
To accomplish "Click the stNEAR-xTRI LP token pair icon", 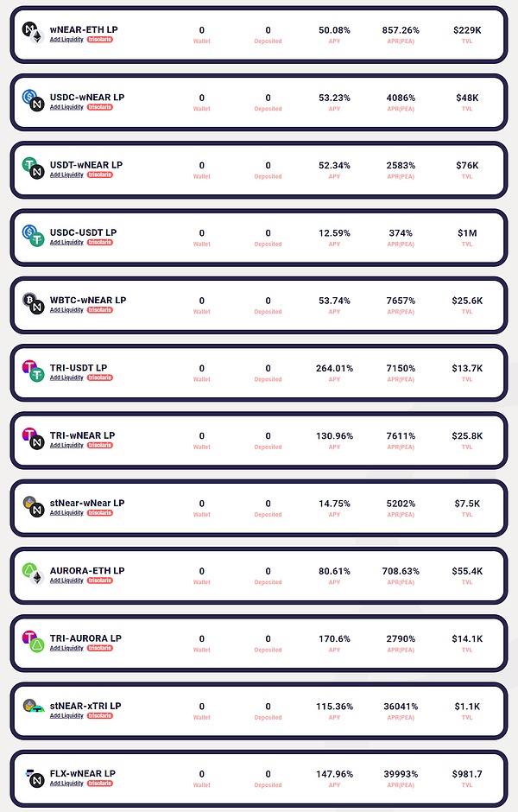I will tap(33, 709).
